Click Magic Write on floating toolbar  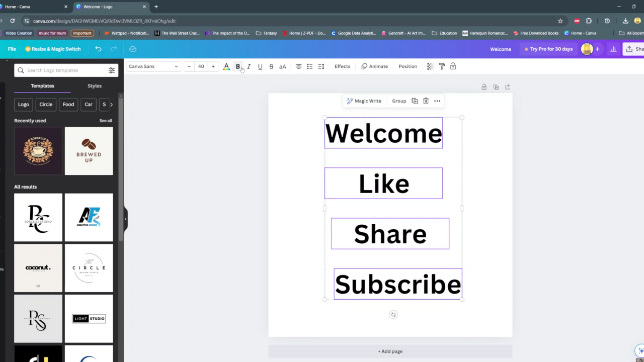(x=363, y=101)
